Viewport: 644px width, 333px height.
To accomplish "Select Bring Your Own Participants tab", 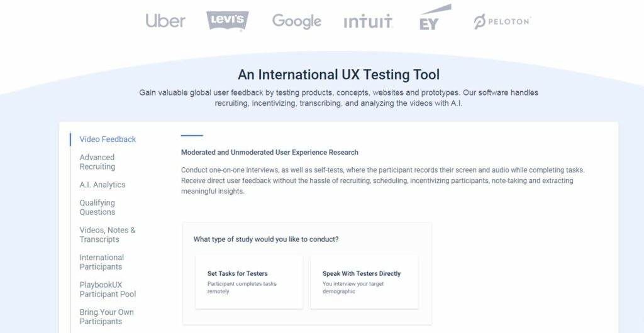I will [x=106, y=317].
